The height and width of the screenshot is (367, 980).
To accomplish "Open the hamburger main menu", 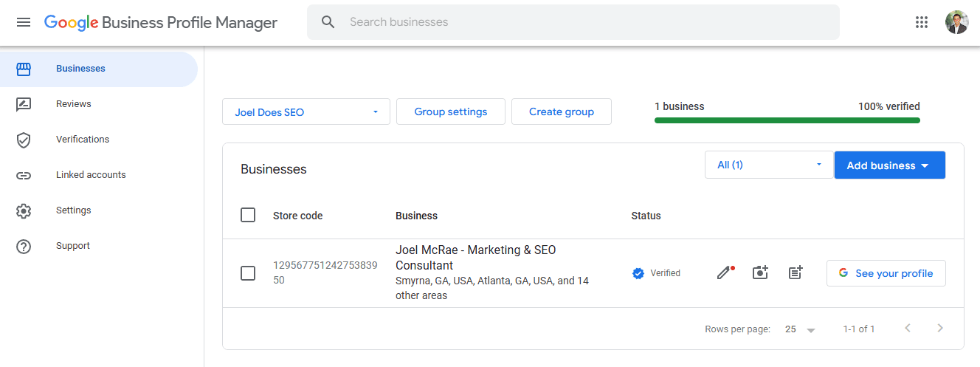I will (x=24, y=22).
